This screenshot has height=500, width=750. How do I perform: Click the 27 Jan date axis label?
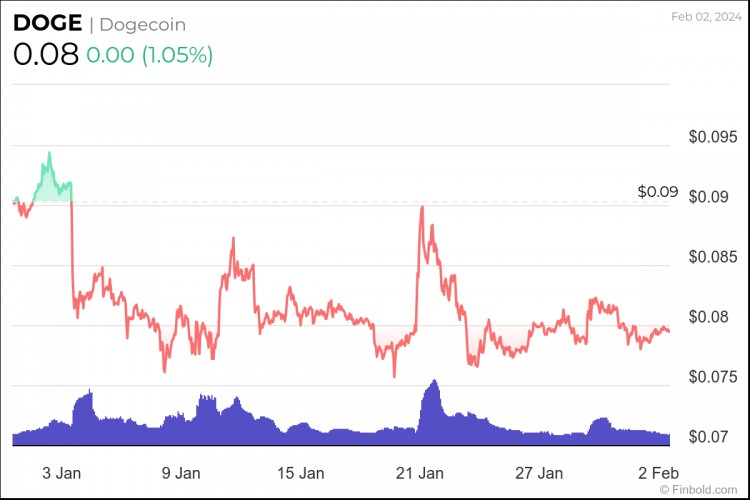point(539,473)
